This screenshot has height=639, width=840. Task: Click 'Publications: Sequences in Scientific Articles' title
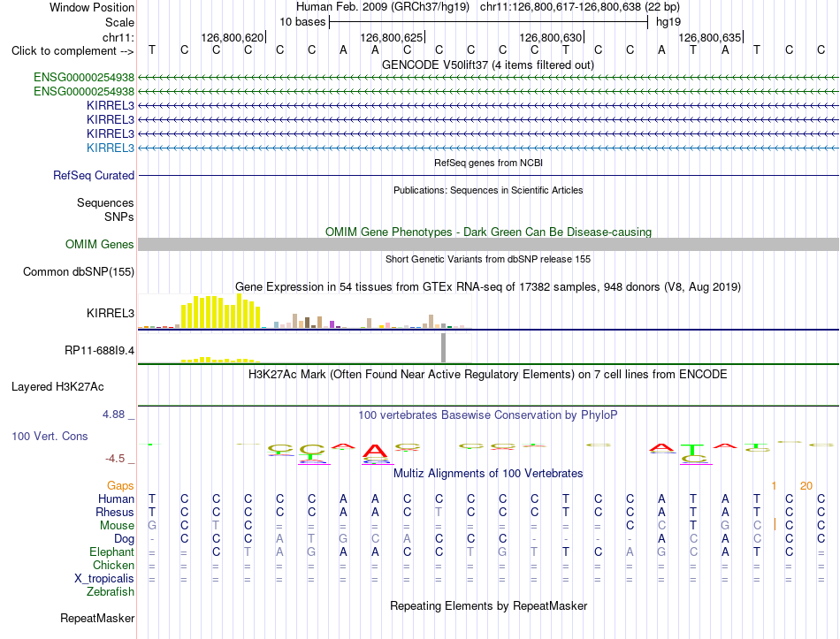click(488, 190)
